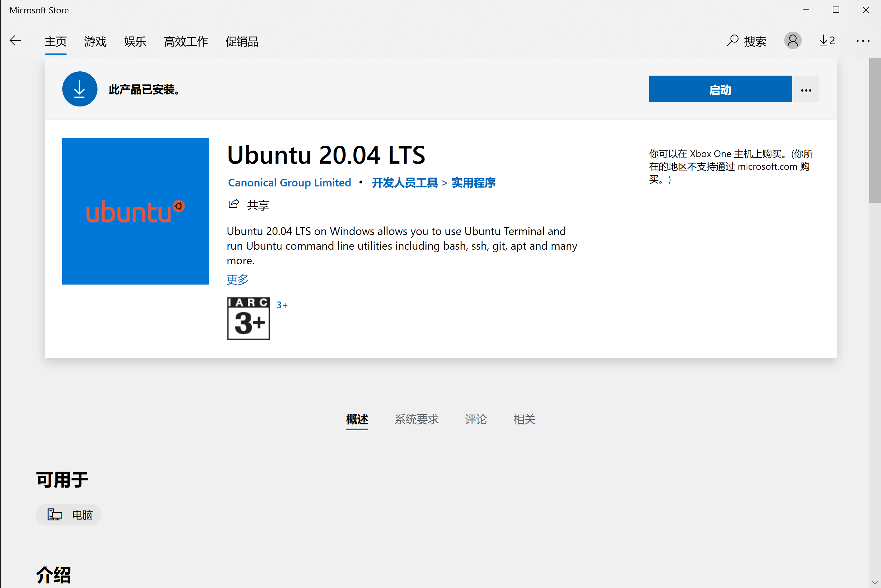Launch Ubuntu with the 启动 button
Image resolution: width=881 pixels, height=588 pixels.
(x=719, y=89)
